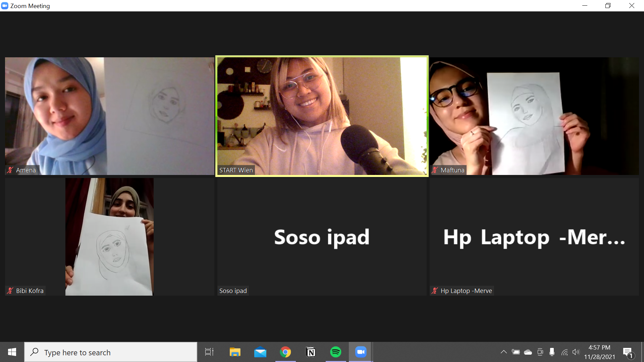This screenshot has width=644, height=362.
Task: Click the muted microphone icon beside Hp Laptop -Merve
Action: coord(435,291)
